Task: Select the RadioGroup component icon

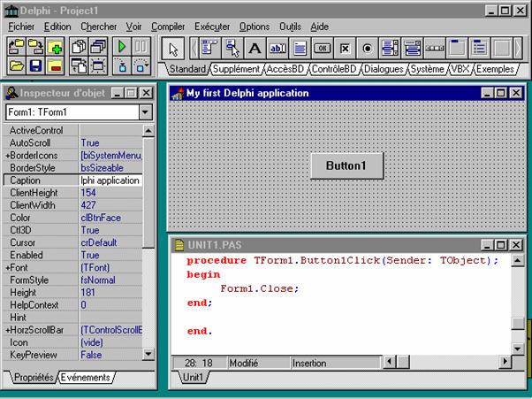Action: click(x=479, y=49)
